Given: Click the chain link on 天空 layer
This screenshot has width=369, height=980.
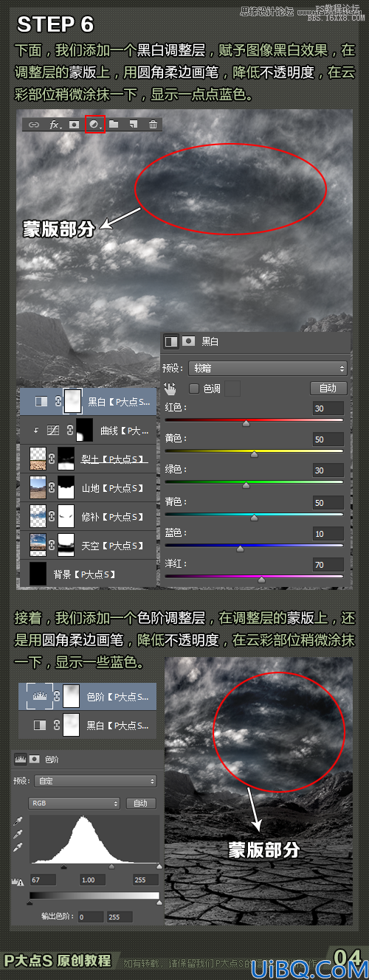Looking at the screenshot, I should pyautogui.click(x=52, y=546).
